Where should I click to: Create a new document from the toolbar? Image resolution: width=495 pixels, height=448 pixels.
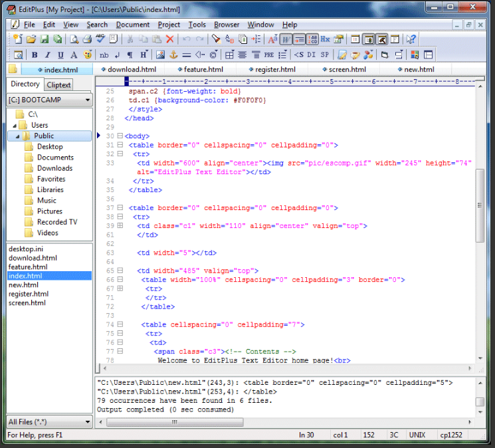18,39
